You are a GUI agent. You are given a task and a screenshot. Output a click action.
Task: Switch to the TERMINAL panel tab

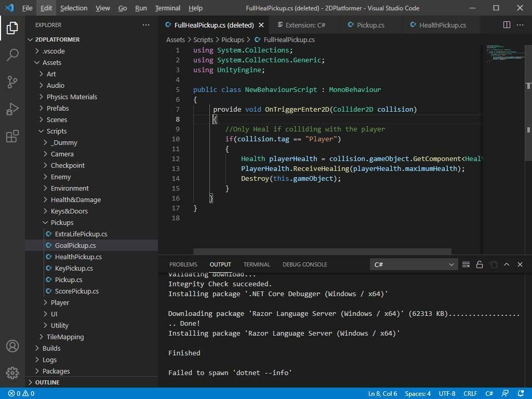[257, 264]
